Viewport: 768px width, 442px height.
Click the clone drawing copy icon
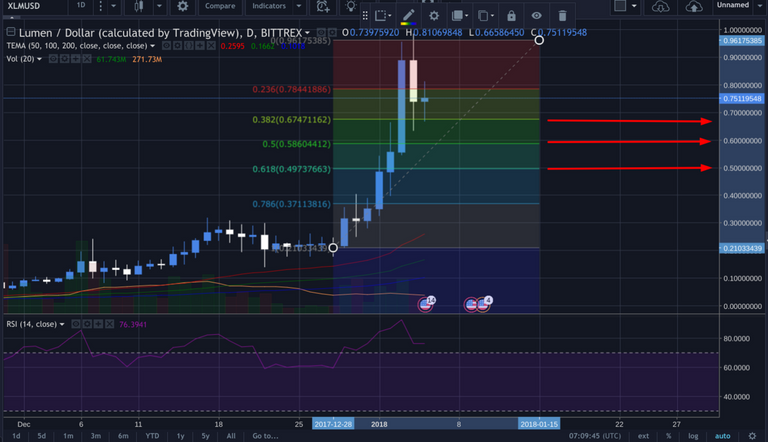click(485, 16)
